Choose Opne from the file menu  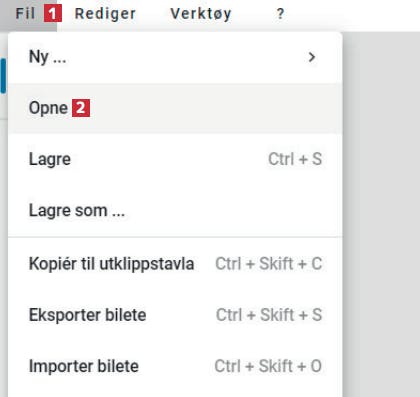(175, 108)
